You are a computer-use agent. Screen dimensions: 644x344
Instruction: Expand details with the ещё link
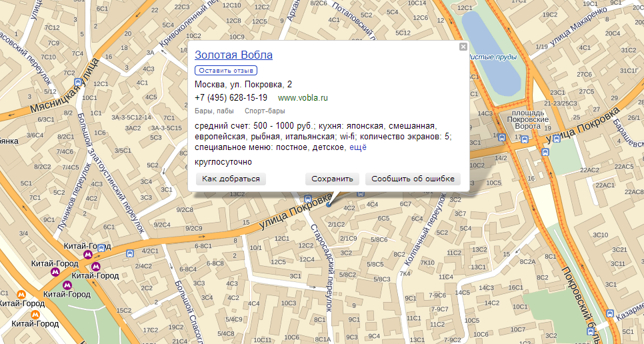358,147
